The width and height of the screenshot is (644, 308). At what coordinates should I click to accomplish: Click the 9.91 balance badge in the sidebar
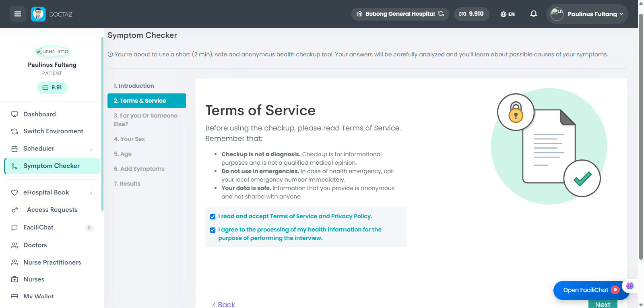(52, 87)
